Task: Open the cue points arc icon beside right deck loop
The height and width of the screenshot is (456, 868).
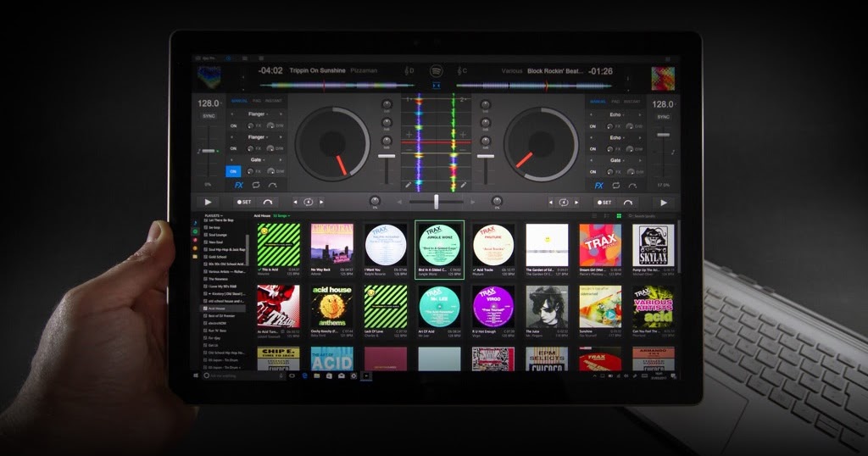Action: click(632, 186)
